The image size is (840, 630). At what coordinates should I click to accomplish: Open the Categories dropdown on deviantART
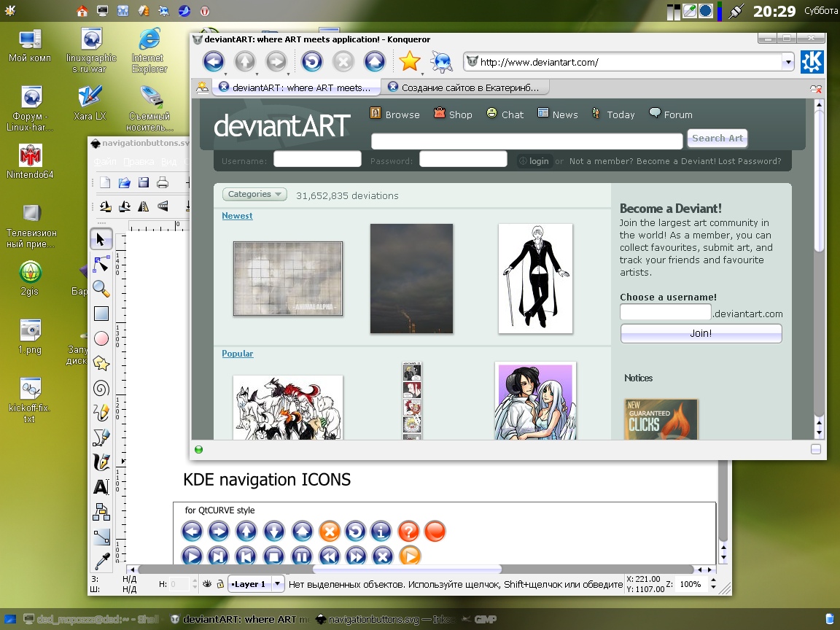(x=254, y=195)
